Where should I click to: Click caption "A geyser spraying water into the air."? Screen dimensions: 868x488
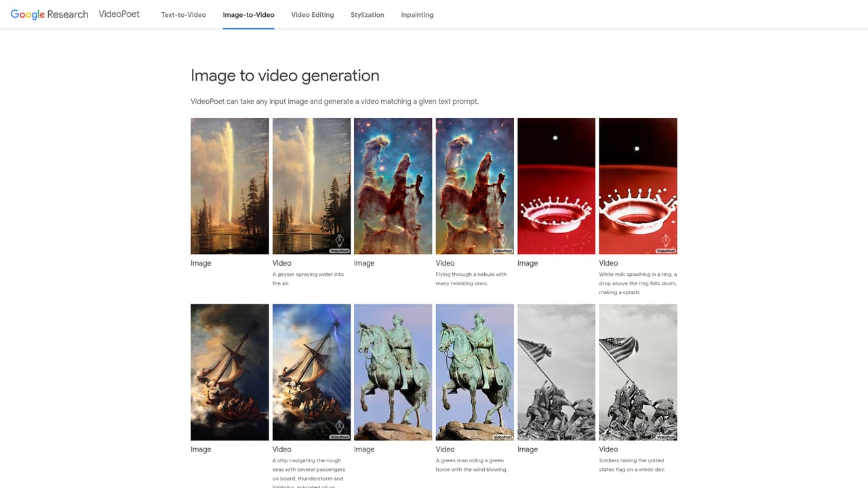click(x=309, y=279)
